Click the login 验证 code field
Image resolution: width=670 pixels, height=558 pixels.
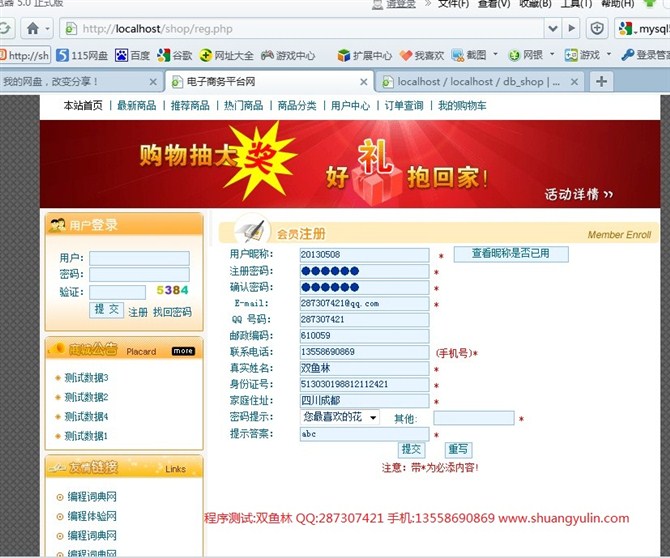(118, 292)
